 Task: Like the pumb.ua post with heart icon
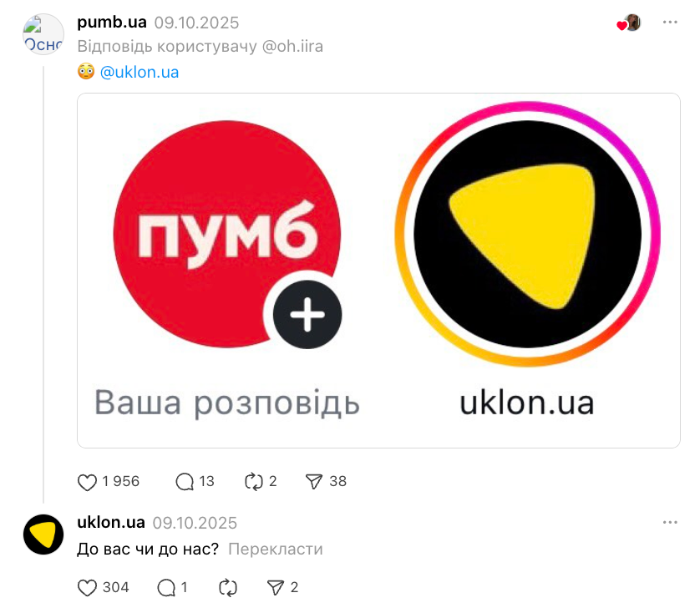(87, 482)
